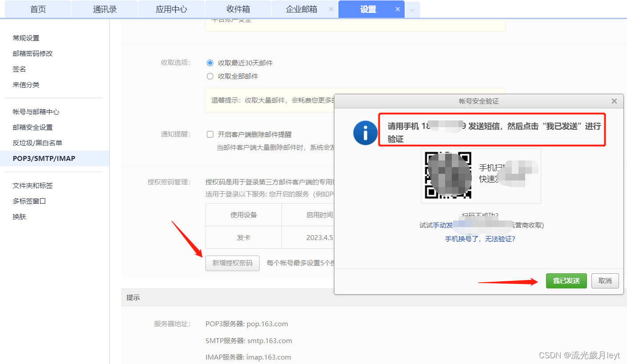Click the QR code in the dialog
Screen dimensions: 627x364
click(448, 175)
